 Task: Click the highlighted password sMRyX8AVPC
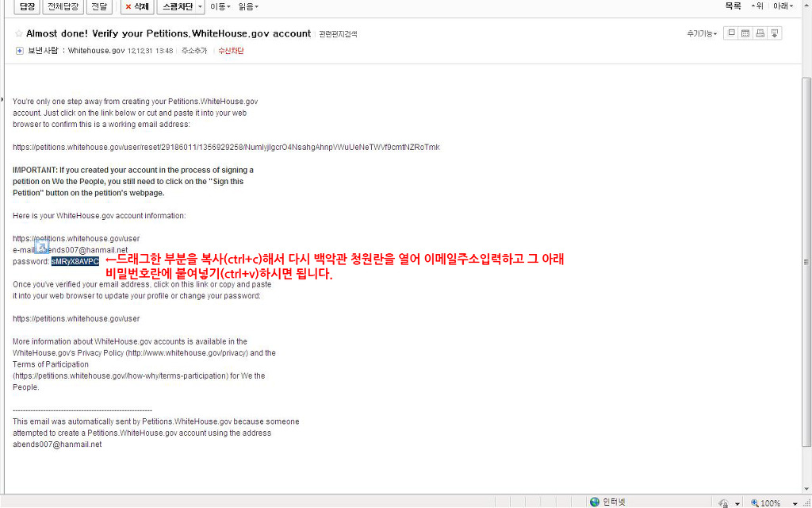tap(75, 261)
